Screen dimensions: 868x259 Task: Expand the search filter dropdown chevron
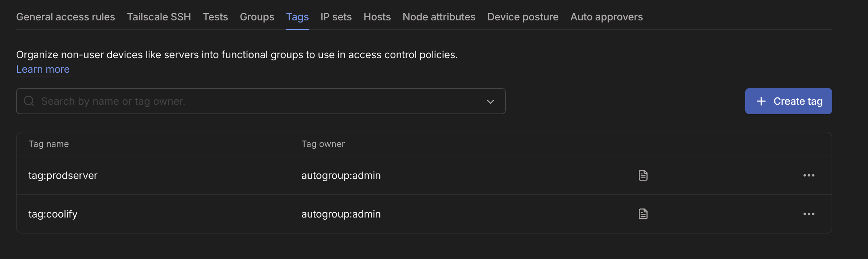click(x=490, y=101)
